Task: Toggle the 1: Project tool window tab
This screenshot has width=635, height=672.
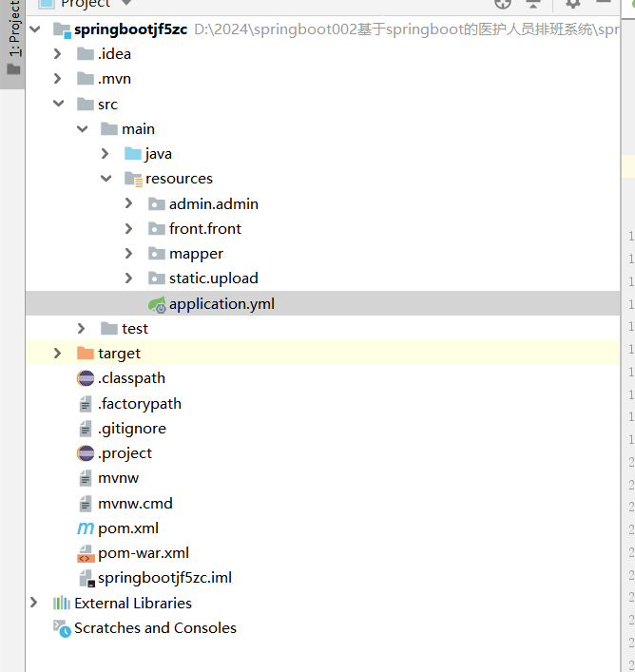Action: coord(13,43)
